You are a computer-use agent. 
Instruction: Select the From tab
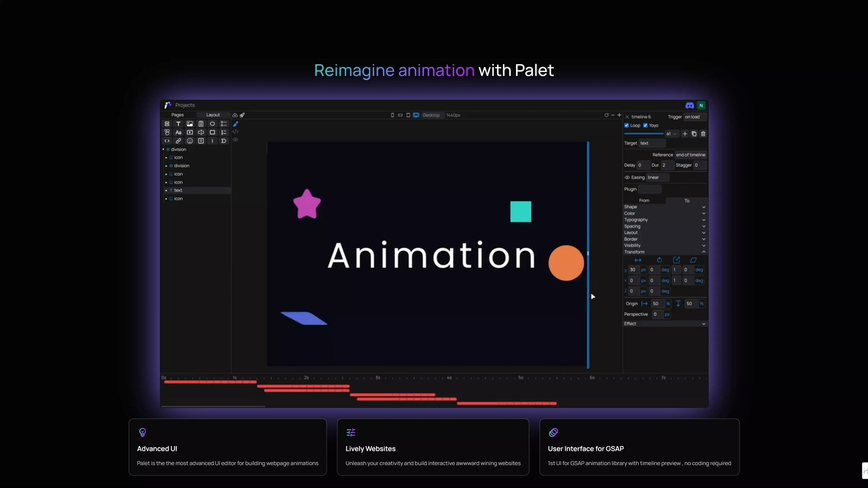(644, 201)
